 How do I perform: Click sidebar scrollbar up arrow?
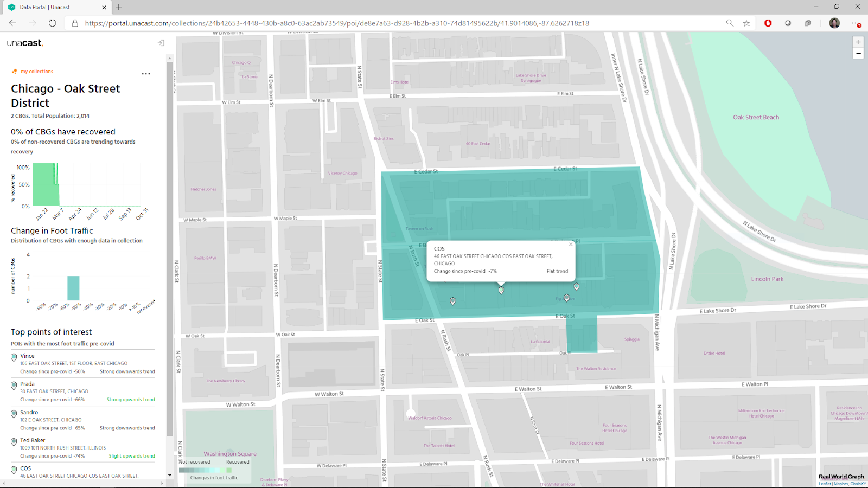tap(170, 58)
